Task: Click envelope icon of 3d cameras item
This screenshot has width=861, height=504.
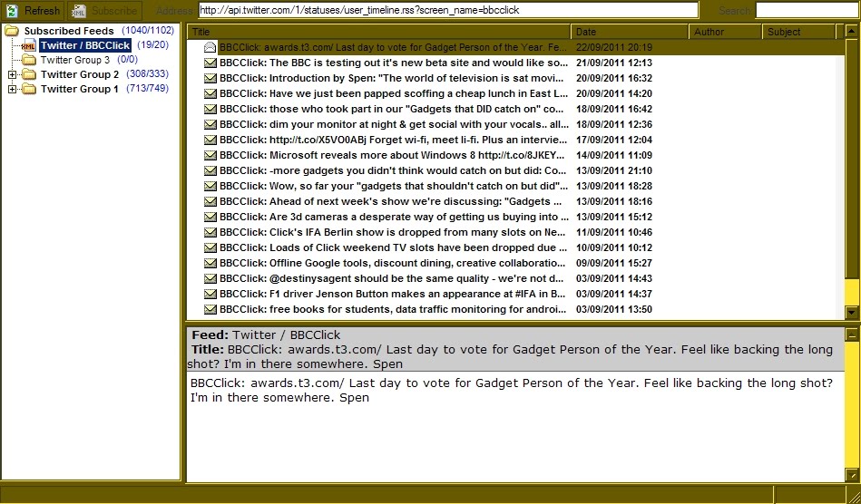Action: [210, 217]
